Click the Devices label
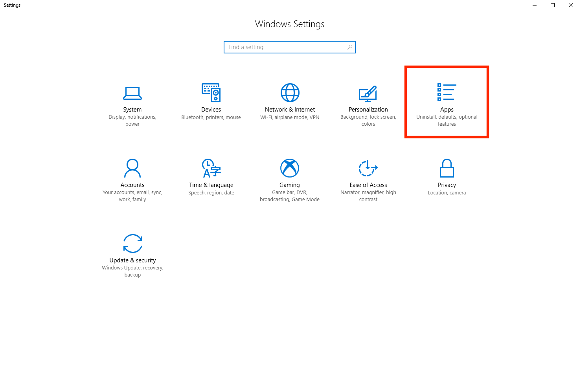The width and height of the screenshot is (579, 392). coord(211,110)
